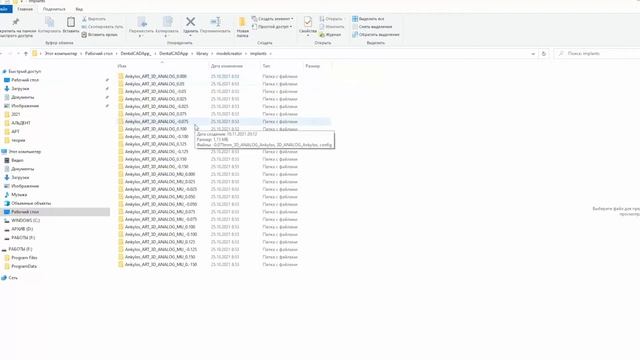Select folder Ankylos_ART_3D_ANALOG_MU_-0.125
Viewport: 640px width, 360px height.
click(161, 249)
